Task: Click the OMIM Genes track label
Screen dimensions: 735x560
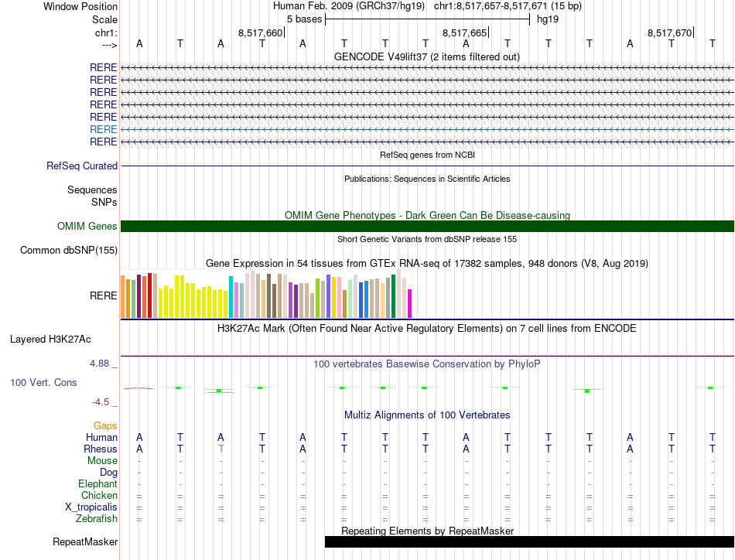Action: [87, 227]
